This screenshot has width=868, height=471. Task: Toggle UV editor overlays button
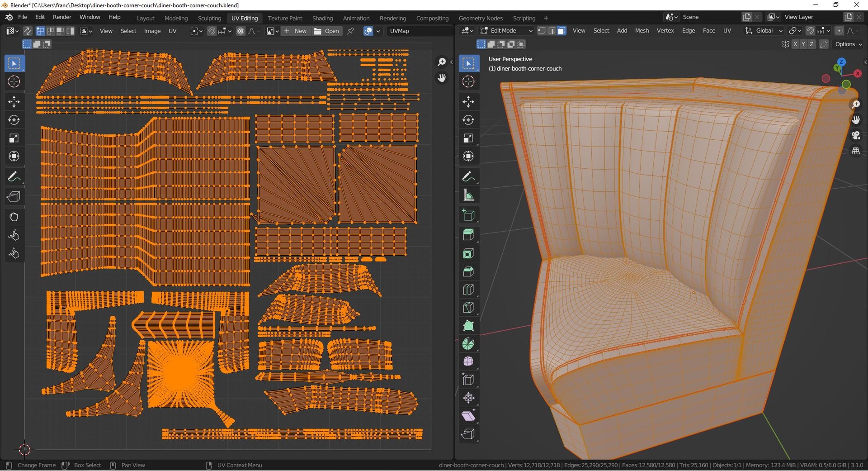coord(368,31)
